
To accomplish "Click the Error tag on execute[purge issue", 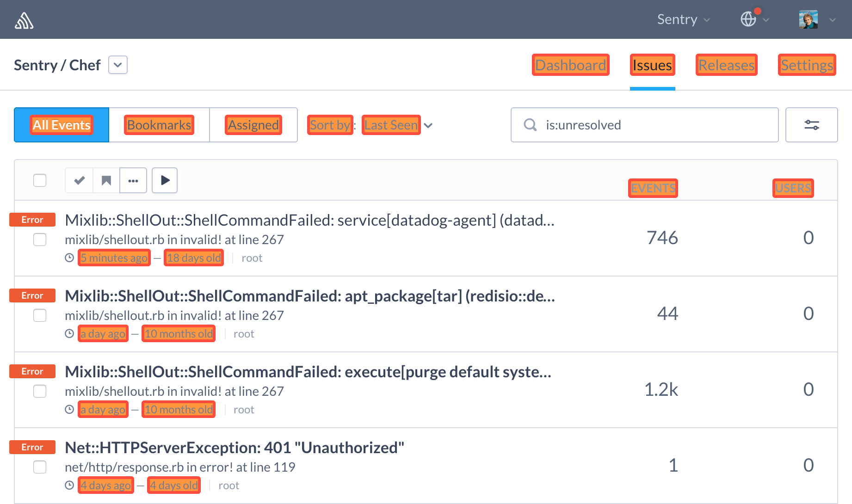I will [32, 371].
